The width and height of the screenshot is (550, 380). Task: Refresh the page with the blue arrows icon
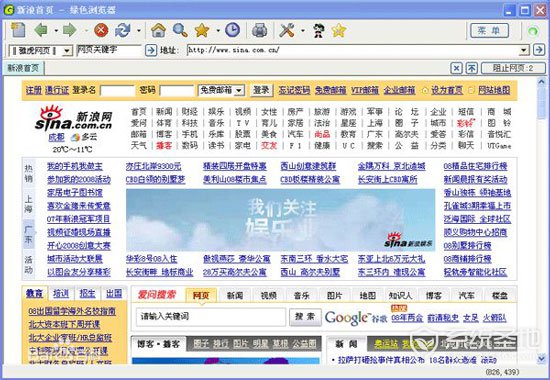pyautogui.click(x=122, y=30)
